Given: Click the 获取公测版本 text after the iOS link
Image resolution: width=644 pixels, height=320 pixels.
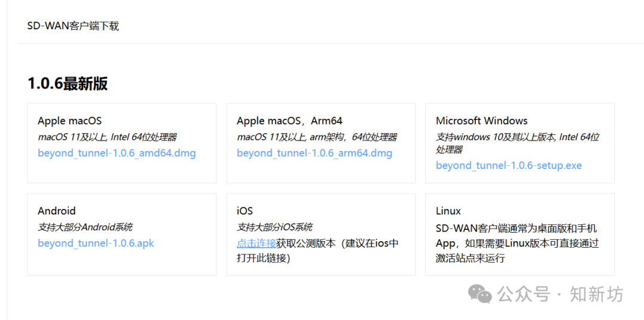Looking at the screenshot, I should [307, 243].
